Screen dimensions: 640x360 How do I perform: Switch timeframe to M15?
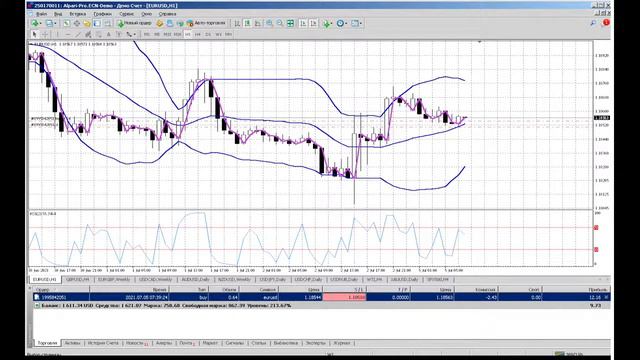(167, 34)
